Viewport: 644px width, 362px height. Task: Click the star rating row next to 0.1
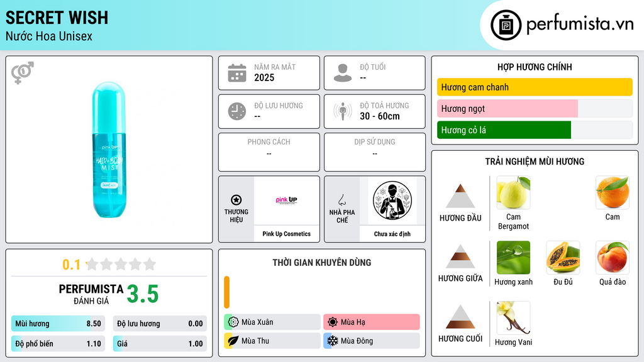pos(121,264)
